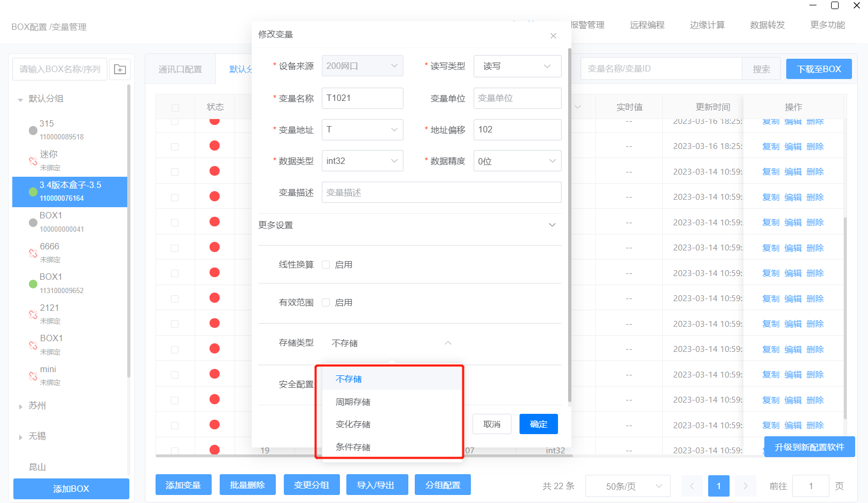Image resolution: width=868 pixels, height=503 pixels.
Task: Click the 请输入BOX名称/序列 search field
Action: [x=60, y=69]
